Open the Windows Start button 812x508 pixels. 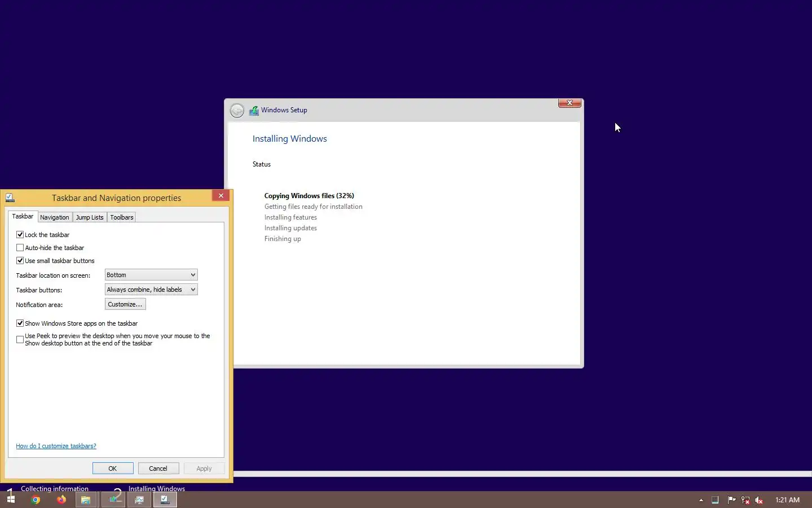(x=11, y=500)
